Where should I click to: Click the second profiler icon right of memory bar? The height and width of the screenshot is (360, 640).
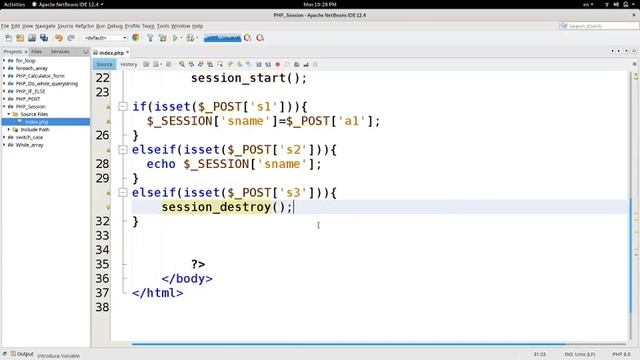click(260, 38)
